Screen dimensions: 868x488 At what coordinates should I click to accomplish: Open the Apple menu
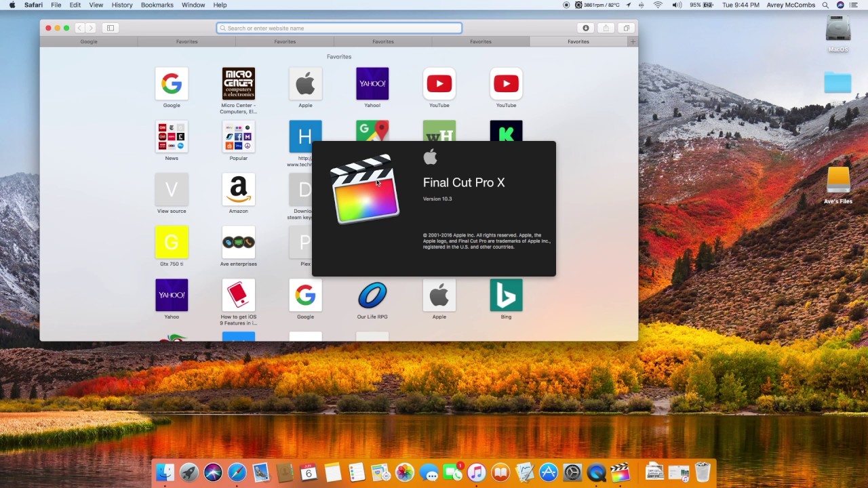(12, 5)
